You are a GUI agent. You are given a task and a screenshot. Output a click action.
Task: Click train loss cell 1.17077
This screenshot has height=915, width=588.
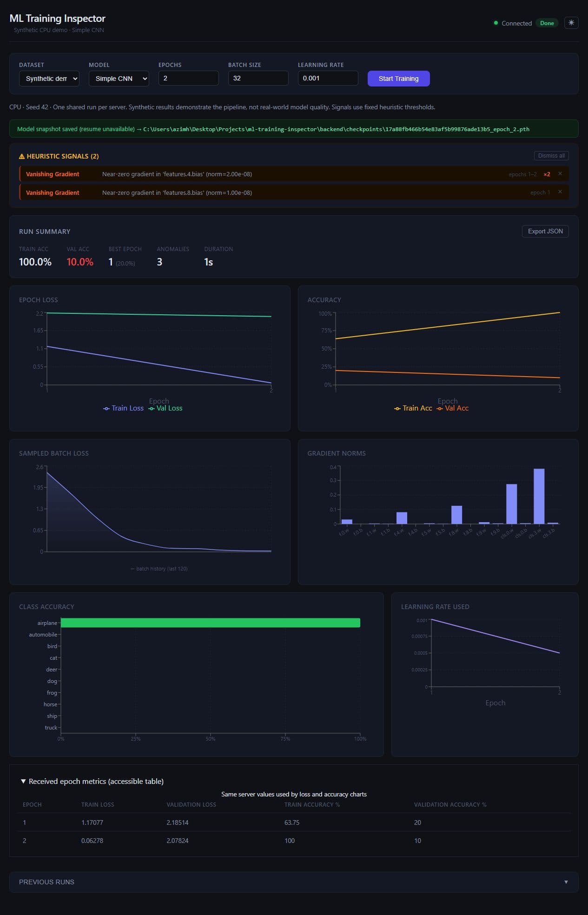[x=92, y=822]
